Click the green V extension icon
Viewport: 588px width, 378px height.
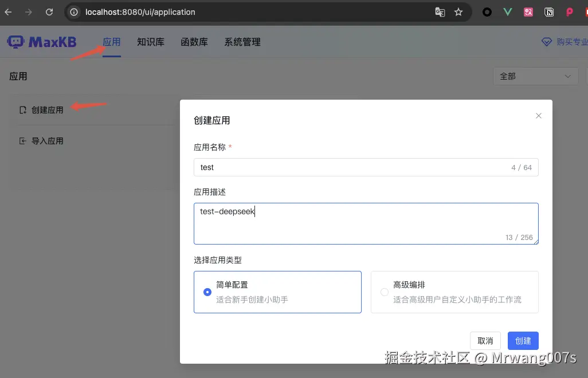(507, 12)
